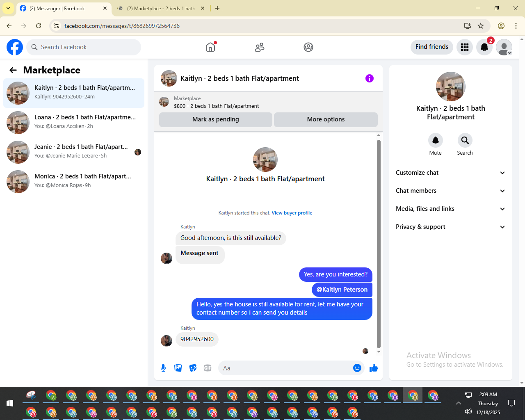Click 'Good afternoon, is this still available?' message
Image resolution: width=525 pixels, height=420 pixels.
(231, 238)
